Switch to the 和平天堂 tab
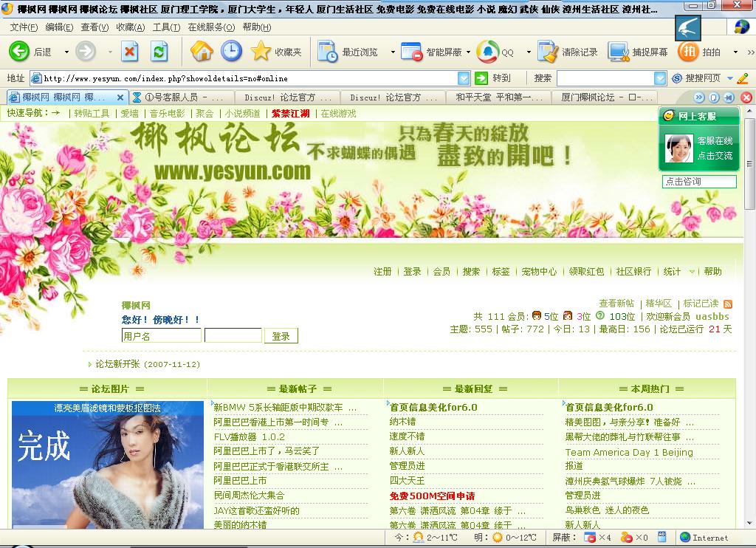This screenshot has width=756, height=548. tap(499, 97)
